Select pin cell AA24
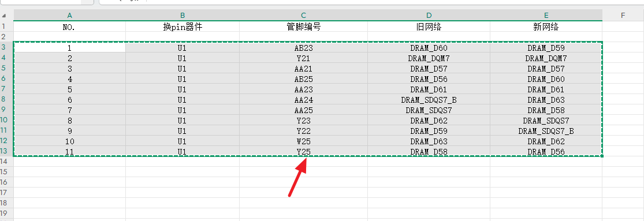Image resolution: width=644 pixels, height=221 pixels. [x=304, y=100]
